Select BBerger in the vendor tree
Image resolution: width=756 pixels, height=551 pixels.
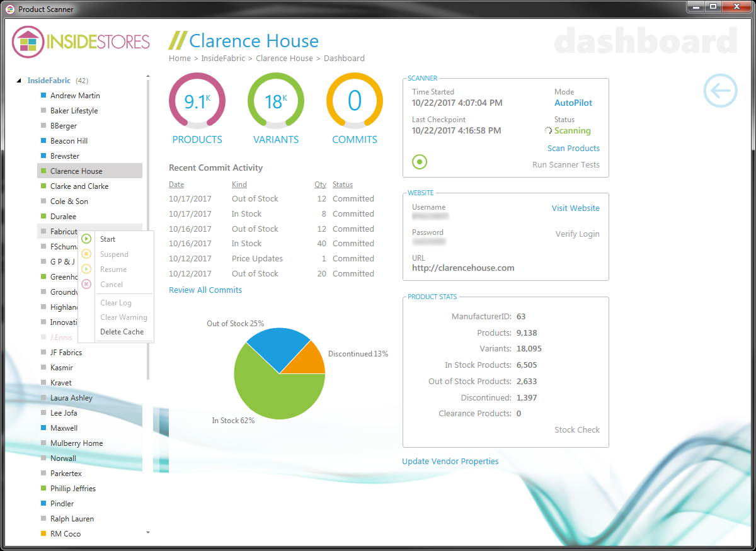64,126
